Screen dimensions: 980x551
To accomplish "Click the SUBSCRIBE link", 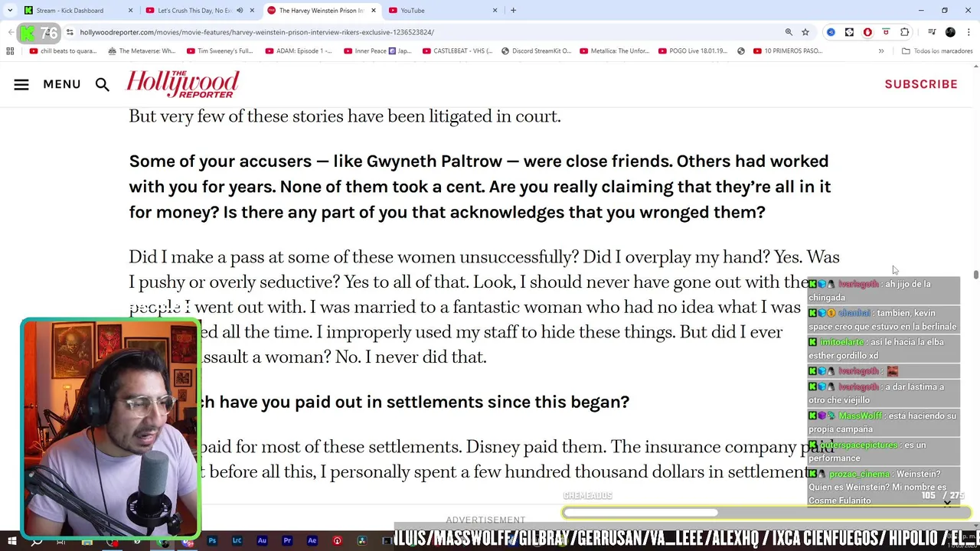I will (921, 84).
